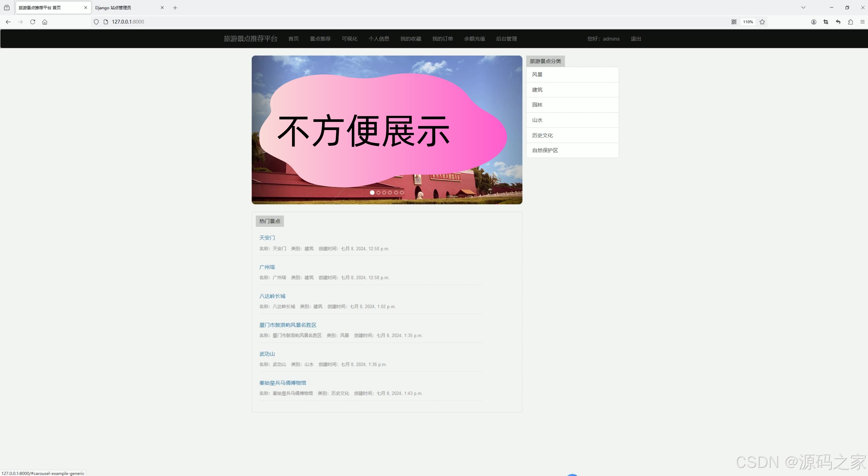Open the browser hamburger menu
The width and height of the screenshot is (868, 476).
863,21
